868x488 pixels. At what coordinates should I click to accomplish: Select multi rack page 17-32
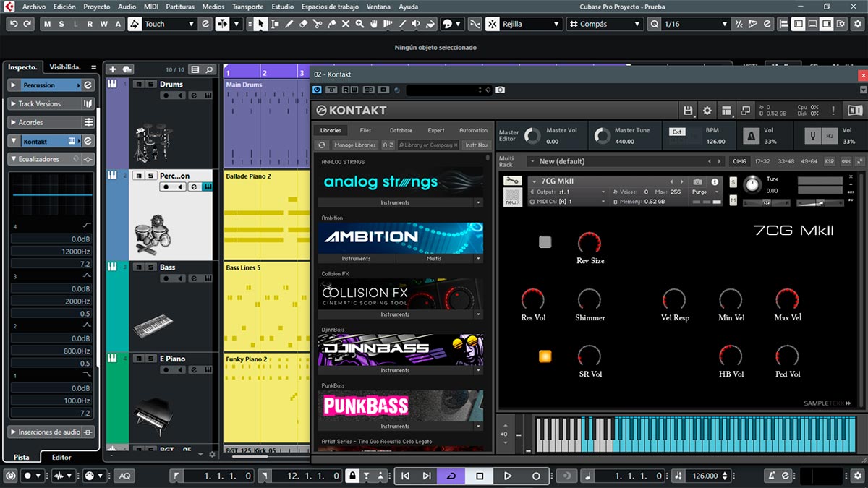pyautogui.click(x=762, y=161)
